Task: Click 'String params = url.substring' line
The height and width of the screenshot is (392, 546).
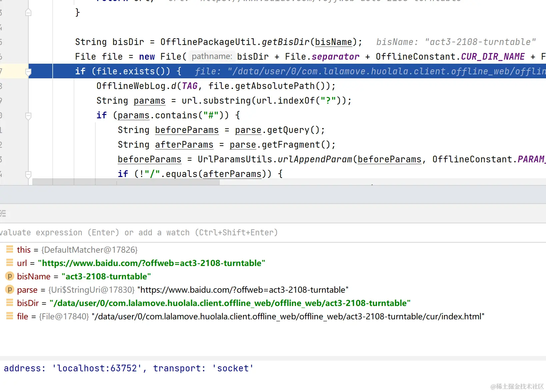Action: coord(224,101)
